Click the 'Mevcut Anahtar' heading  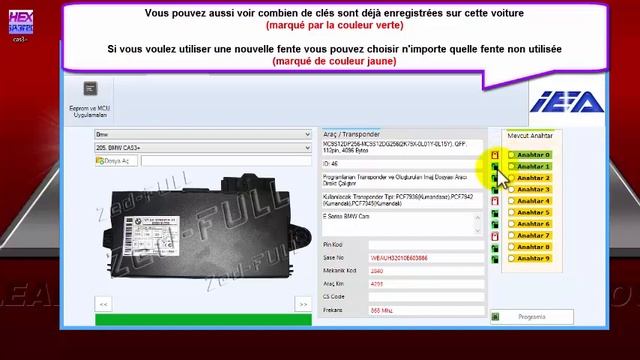(x=530, y=136)
